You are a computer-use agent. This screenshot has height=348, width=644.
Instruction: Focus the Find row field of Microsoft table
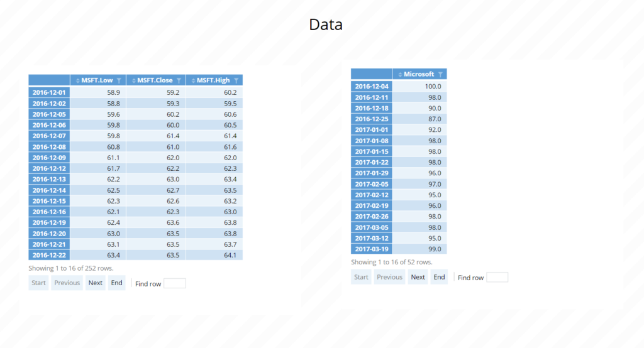pyautogui.click(x=497, y=278)
